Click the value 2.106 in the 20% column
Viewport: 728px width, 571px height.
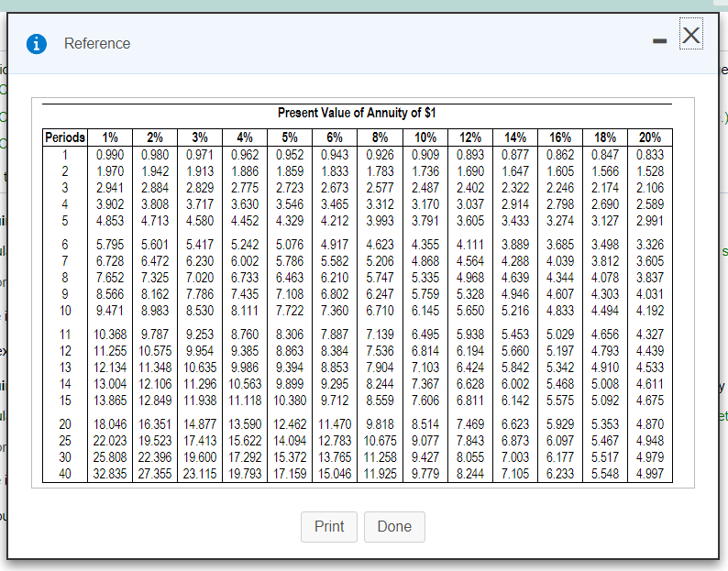[650, 188]
